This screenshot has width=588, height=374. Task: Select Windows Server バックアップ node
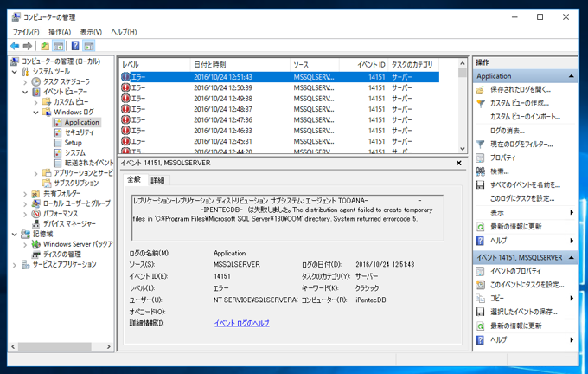tap(78, 244)
